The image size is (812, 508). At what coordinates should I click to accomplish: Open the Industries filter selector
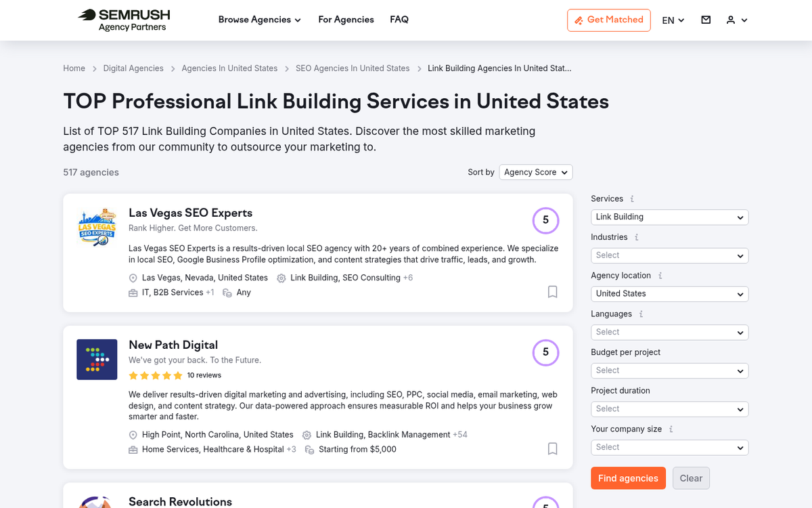tap(669, 255)
